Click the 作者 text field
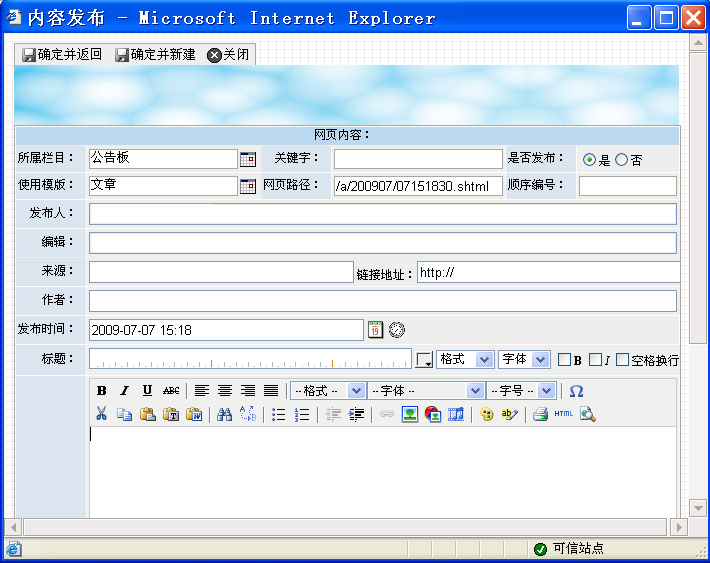 [x=383, y=301]
